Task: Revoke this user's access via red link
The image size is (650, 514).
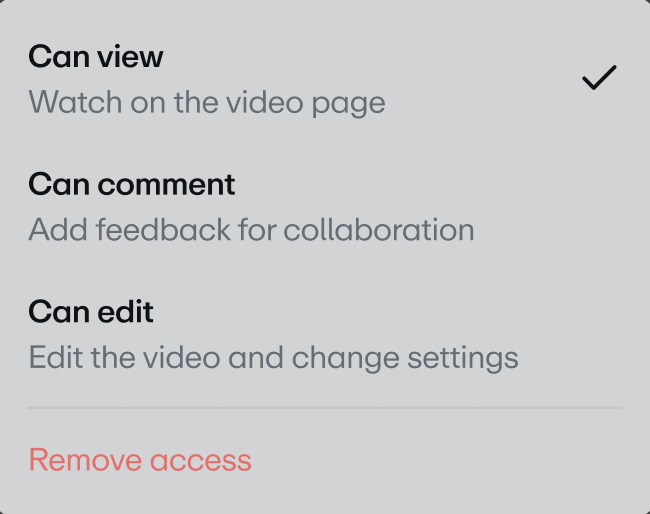Action: coord(140,460)
